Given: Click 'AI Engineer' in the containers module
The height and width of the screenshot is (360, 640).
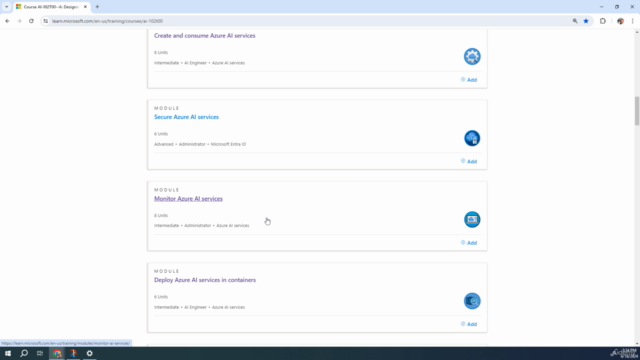Looking at the screenshot, I should pyautogui.click(x=195, y=307).
